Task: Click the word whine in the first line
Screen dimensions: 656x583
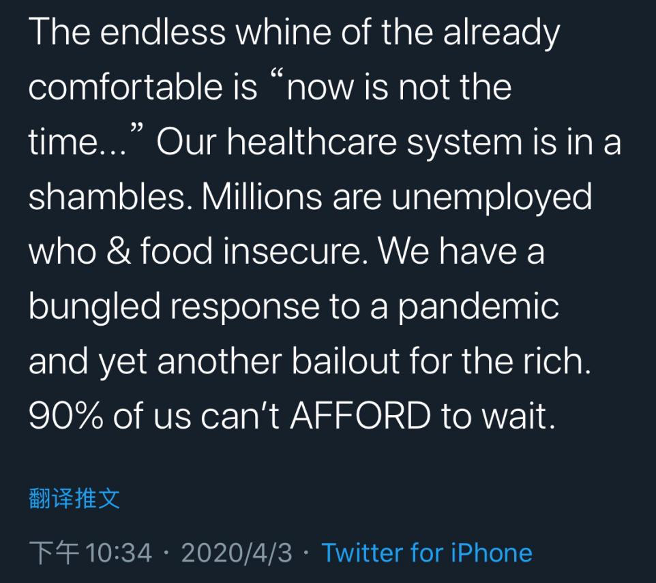Action: [x=284, y=32]
